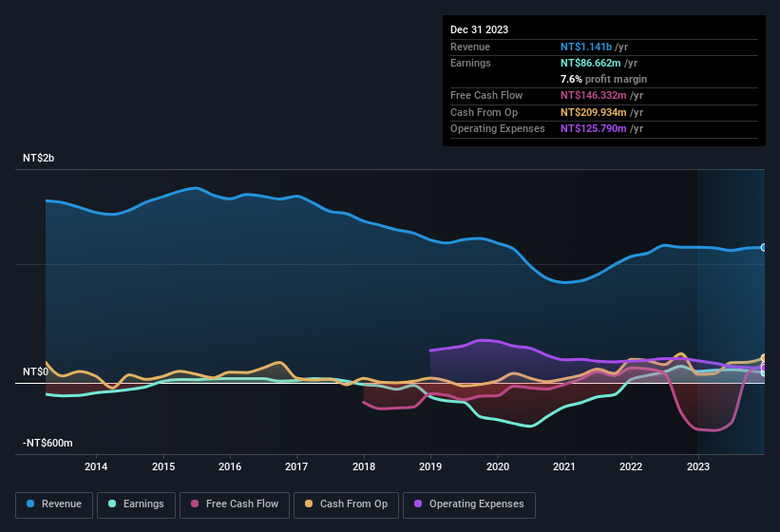
Task: Click the -NT$600m y-axis label
Action: coord(48,443)
